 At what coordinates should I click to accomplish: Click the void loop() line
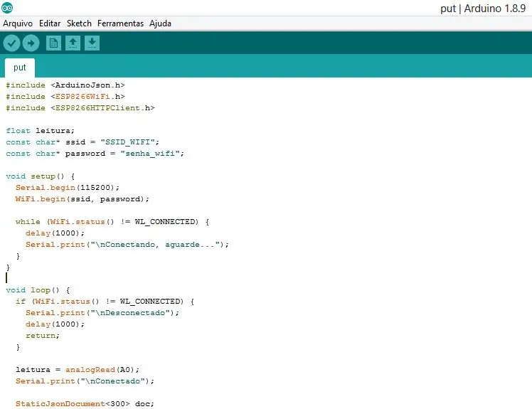point(38,290)
